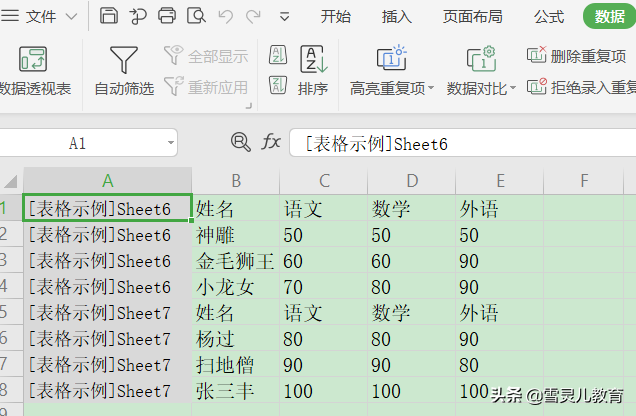The image size is (636, 416).
Task: Select cell B8 张三丰
Action: pos(236,390)
